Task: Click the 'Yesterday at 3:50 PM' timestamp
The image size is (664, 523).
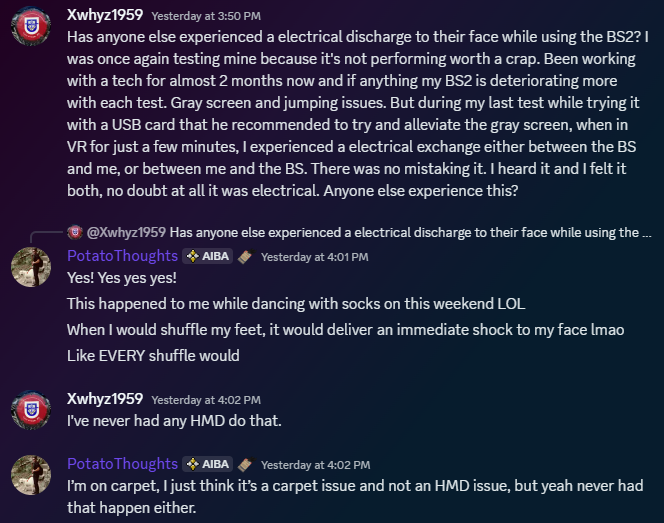Action: (x=206, y=16)
